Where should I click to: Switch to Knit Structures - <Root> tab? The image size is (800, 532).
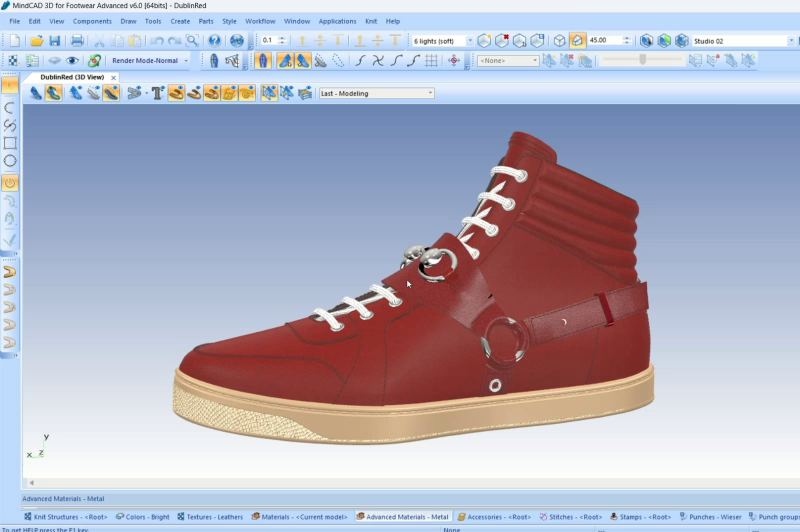coord(66,517)
